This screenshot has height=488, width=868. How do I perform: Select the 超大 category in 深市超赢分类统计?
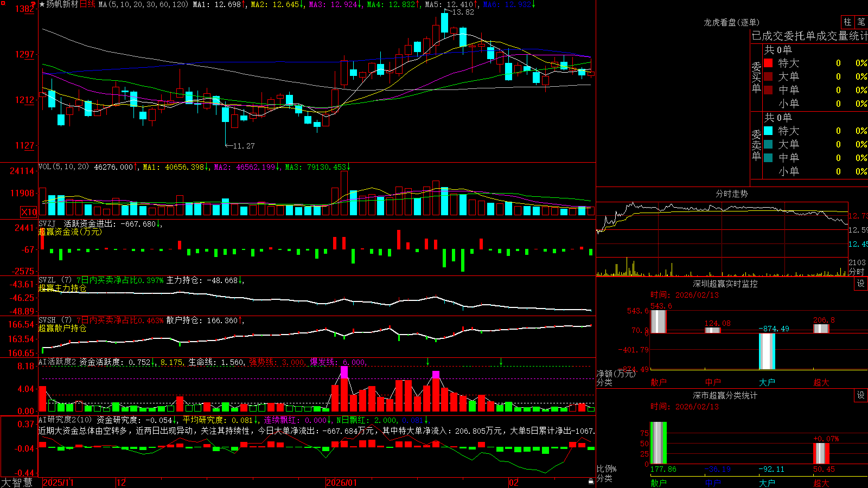click(x=821, y=483)
